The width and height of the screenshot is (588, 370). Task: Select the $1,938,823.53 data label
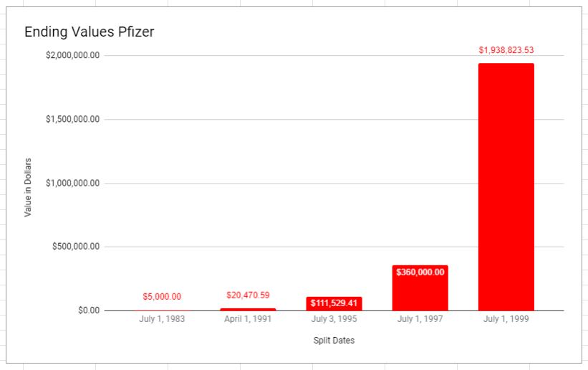pyautogui.click(x=506, y=50)
